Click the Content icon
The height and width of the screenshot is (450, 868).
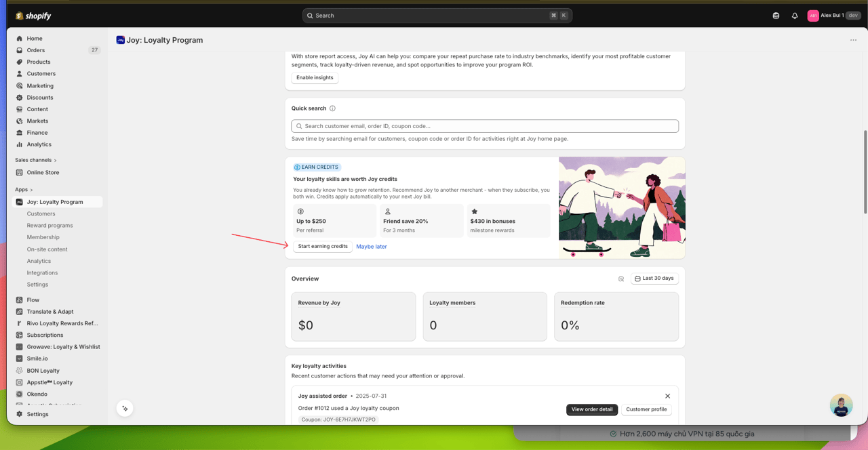20,109
